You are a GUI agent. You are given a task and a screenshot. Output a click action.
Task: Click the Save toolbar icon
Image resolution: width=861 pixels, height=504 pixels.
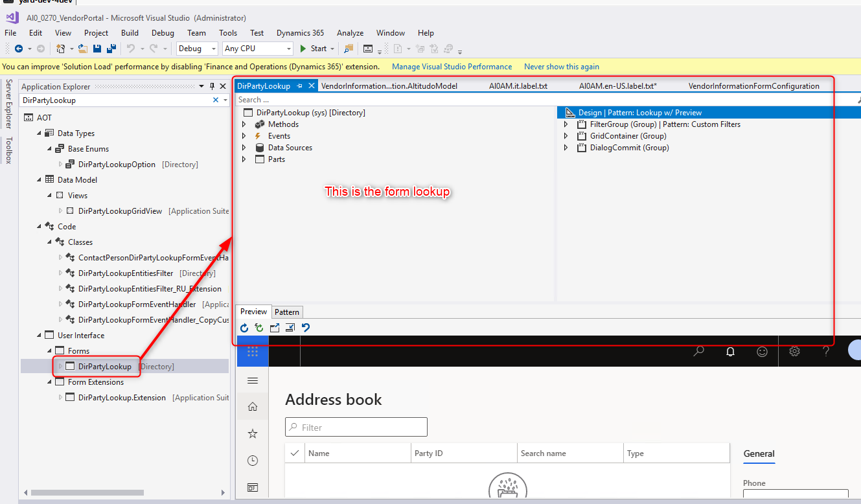[97, 49]
